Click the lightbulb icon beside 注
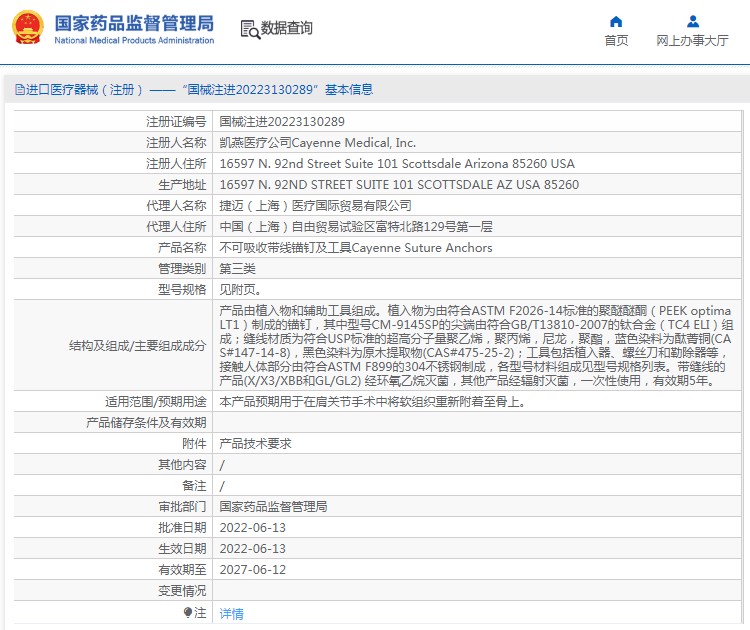 (x=188, y=612)
